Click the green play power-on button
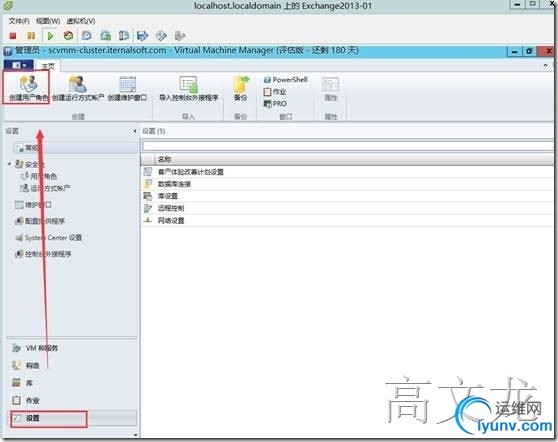The image size is (558, 442). pyautogui.click(x=50, y=36)
